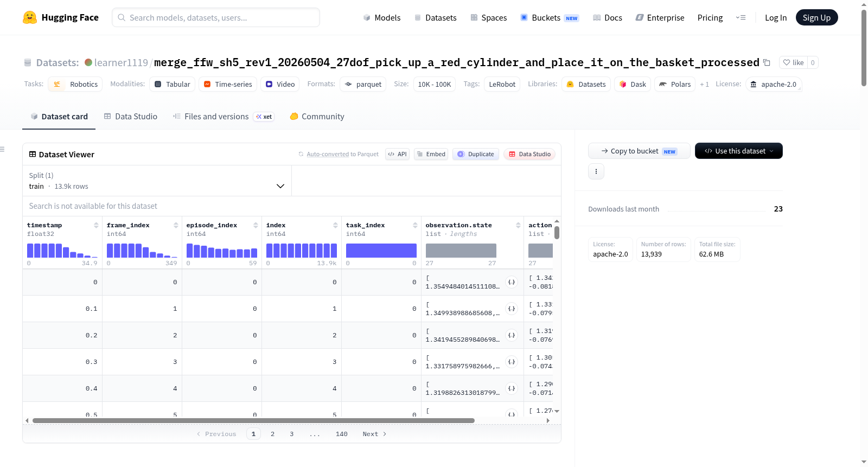Go to Models in the top navigation
868x467 pixels.
382,17
